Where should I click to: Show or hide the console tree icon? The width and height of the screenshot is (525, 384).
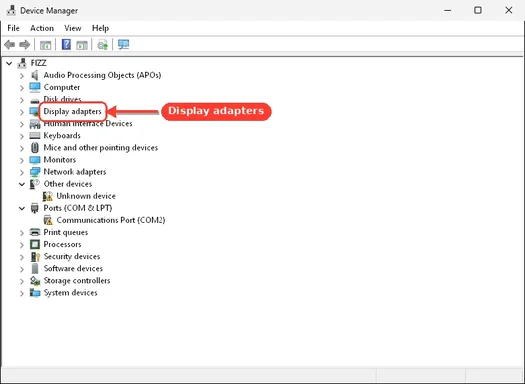[45, 45]
